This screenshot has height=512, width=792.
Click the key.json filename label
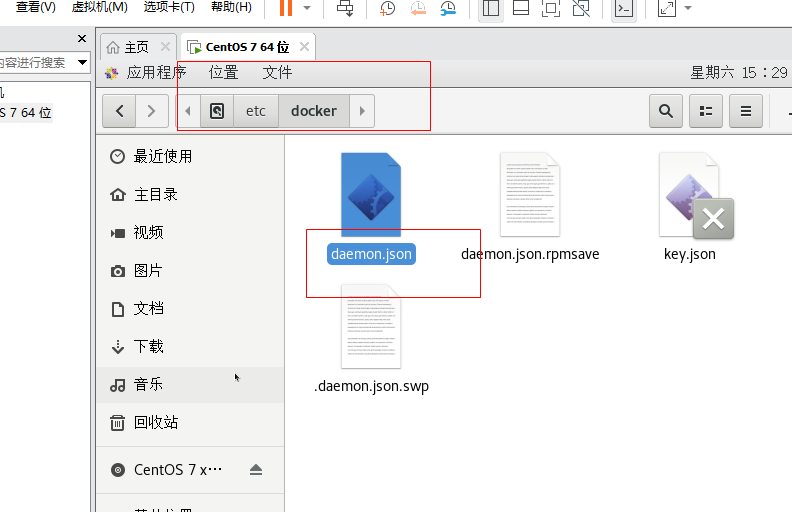(689, 254)
